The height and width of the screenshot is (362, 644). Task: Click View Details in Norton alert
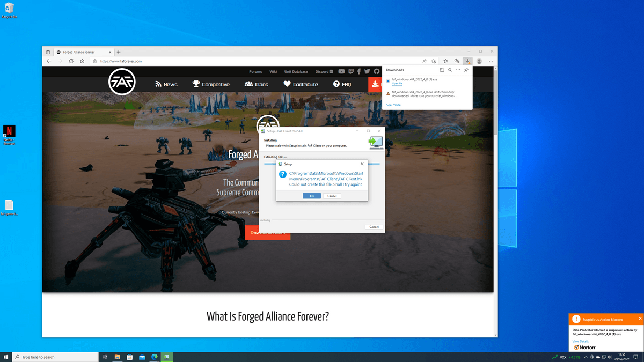pos(581,341)
